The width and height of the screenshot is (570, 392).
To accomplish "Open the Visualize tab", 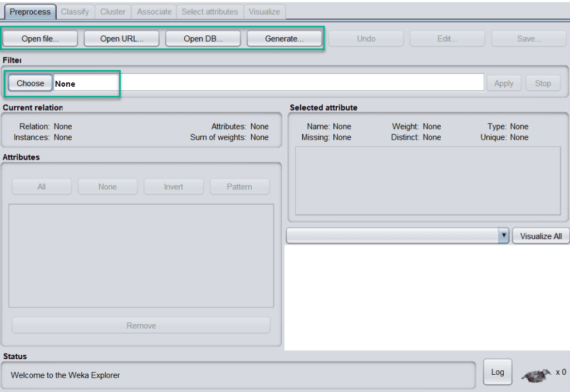I will [264, 11].
